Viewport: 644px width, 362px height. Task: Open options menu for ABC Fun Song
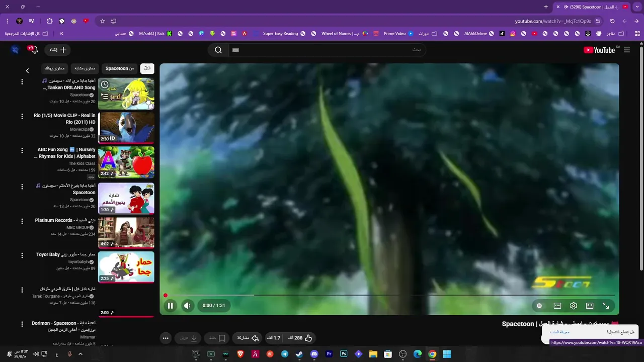(x=22, y=150)
